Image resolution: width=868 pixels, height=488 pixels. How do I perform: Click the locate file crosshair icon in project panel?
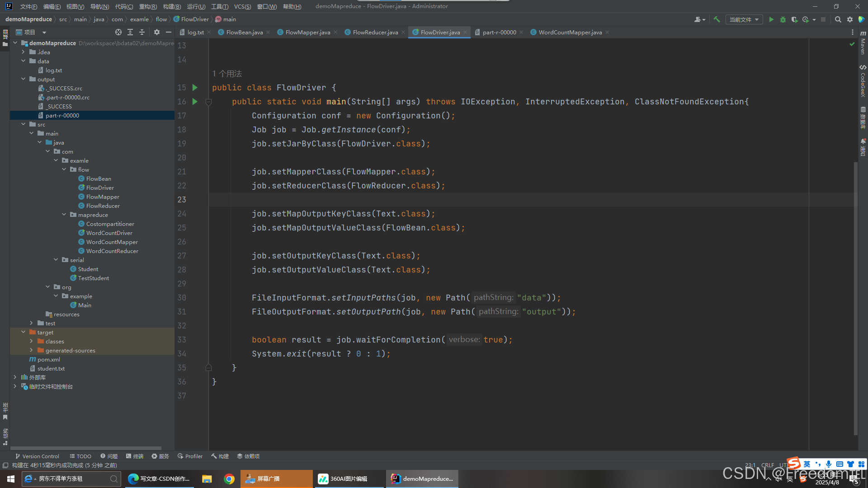pos(118,32)
